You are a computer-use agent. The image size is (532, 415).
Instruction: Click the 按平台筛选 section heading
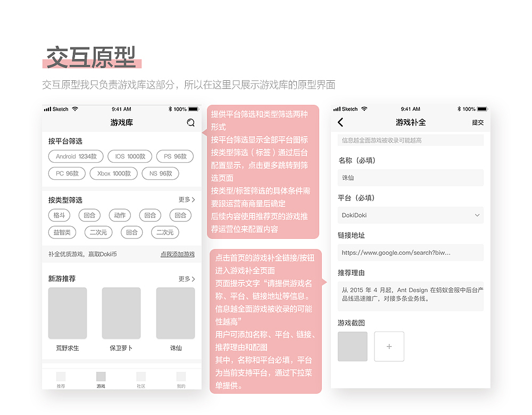pos(65,141)
